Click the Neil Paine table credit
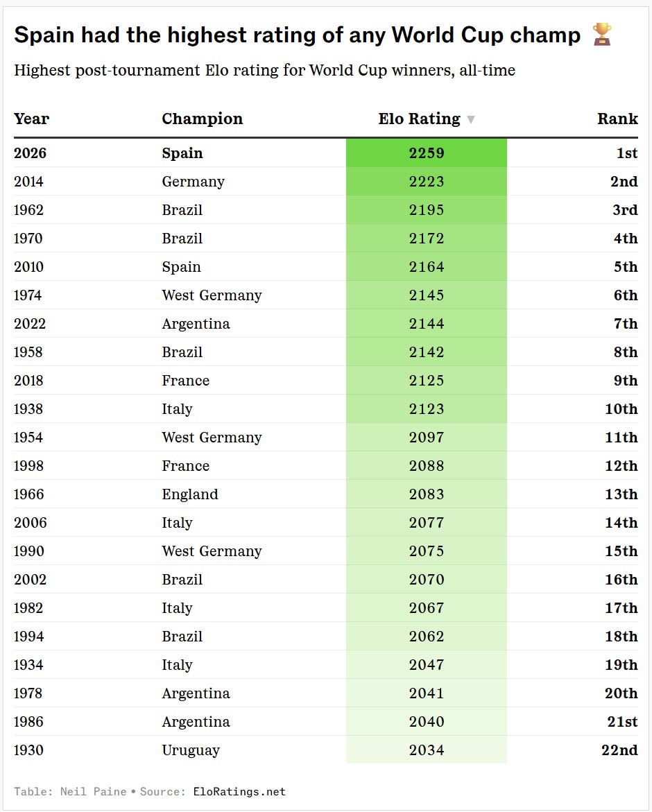This screenshot has width=652, height=812. point(93,791)
